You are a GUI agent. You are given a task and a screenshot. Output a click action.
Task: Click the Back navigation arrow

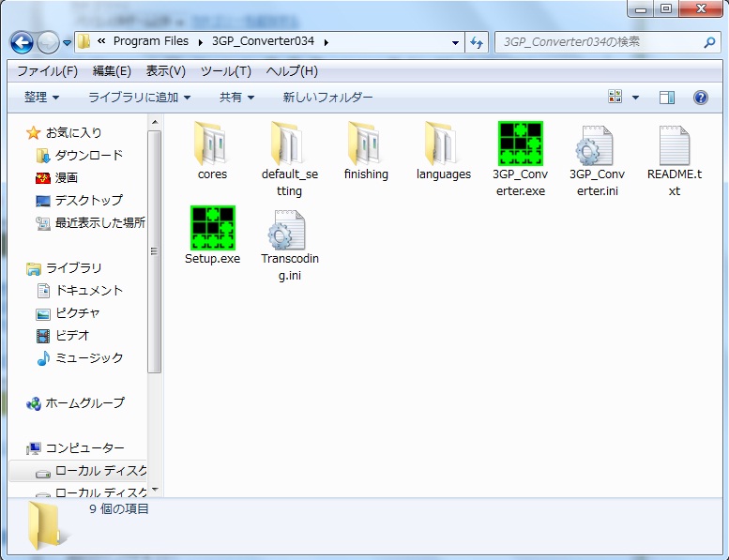(22, 43)
